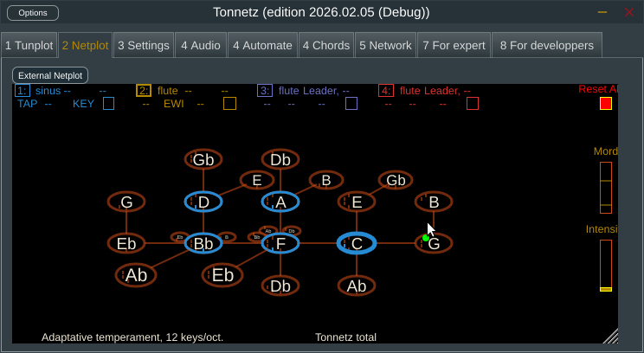The height and width of the screenshot is (353, 644).
Task: Click the channel 1 number box
Action: (x=23, y=90)
